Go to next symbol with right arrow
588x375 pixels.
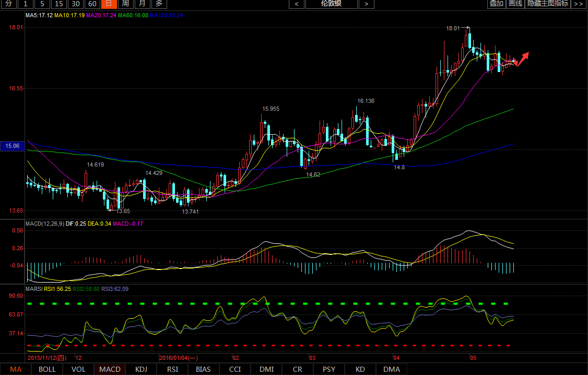point(366,4)
